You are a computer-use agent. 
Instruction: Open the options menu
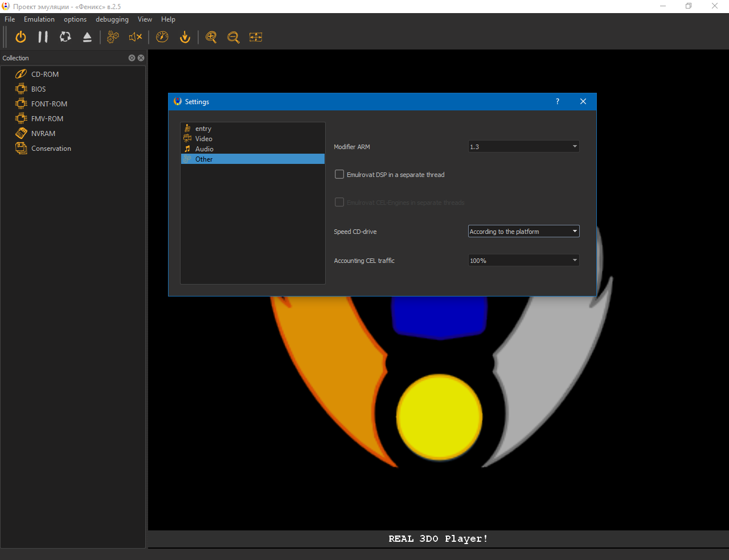tap(75, 19)
